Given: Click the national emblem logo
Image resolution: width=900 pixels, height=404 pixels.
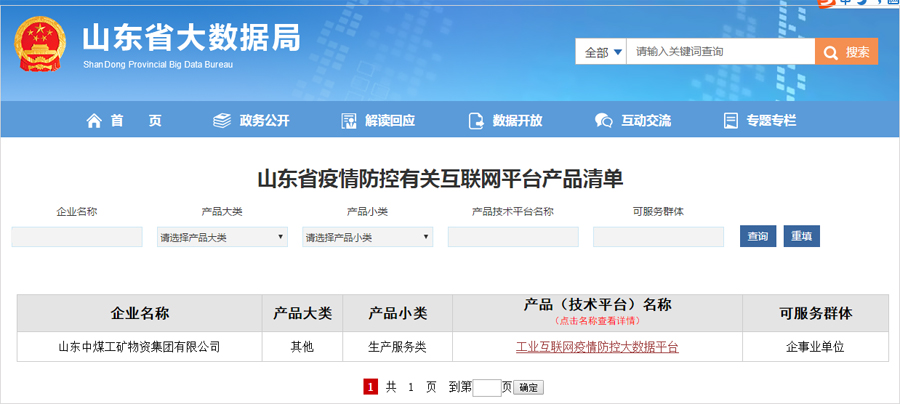Looking at the screenshot, I should pyautogui.click(x=41, y=43).
